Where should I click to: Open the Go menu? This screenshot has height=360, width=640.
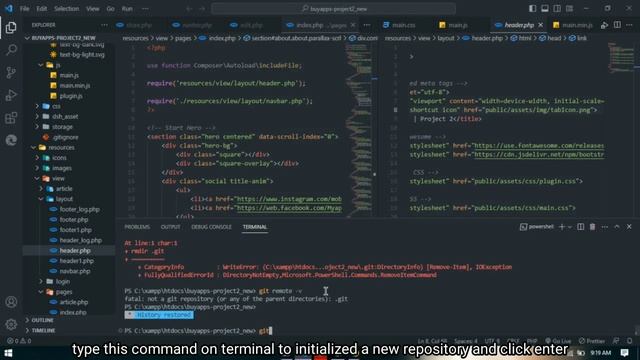tap(110, 9)
